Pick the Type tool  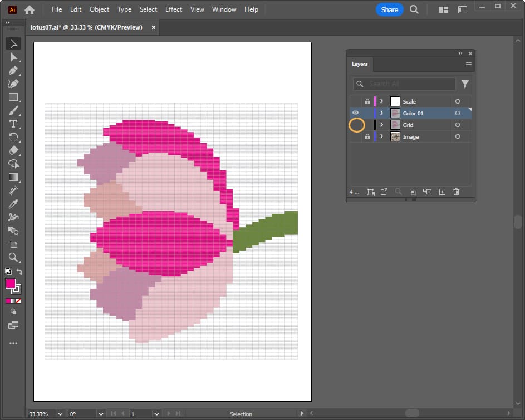(x=14, y=124)
